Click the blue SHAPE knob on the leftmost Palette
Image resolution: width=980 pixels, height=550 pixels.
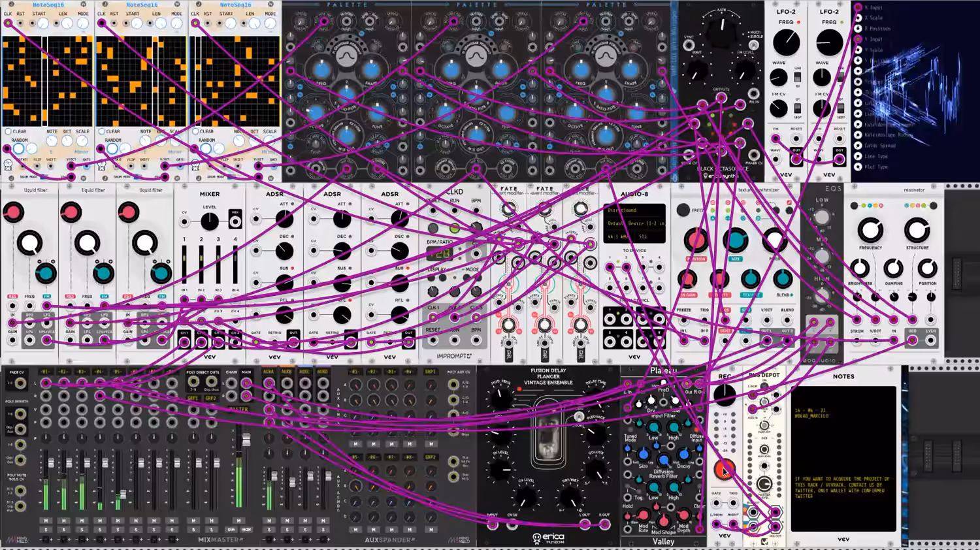click(x=371, y=71)
